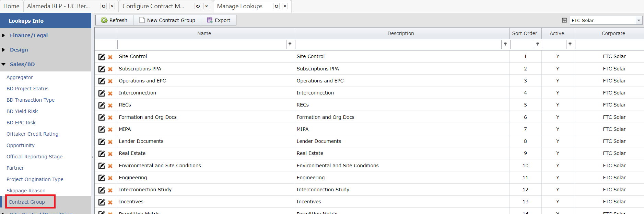
Task: Open the Opportunity lookup
Action: pyautogui.click(x=21, y=145)
